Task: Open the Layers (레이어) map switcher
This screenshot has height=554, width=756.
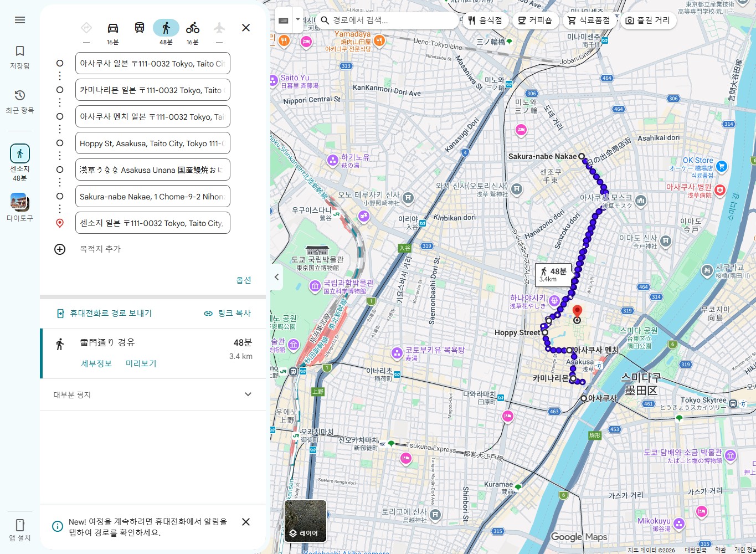Action: 305,521
